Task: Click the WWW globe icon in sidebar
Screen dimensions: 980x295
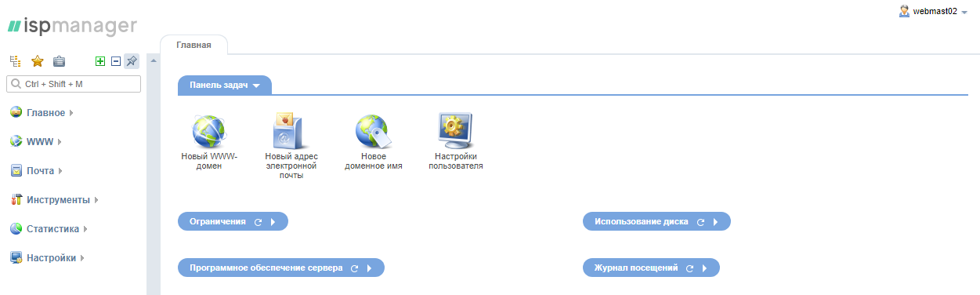Action: tap(16, 141)
